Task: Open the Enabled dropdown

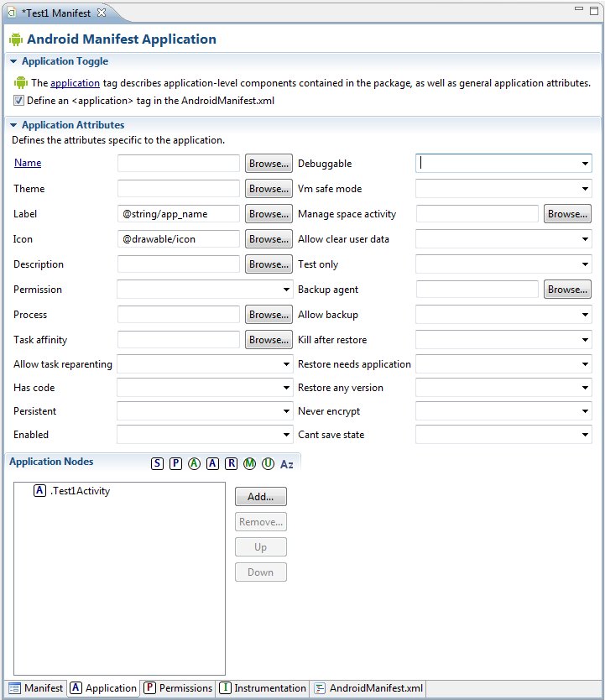Action: tap(286, 435)
